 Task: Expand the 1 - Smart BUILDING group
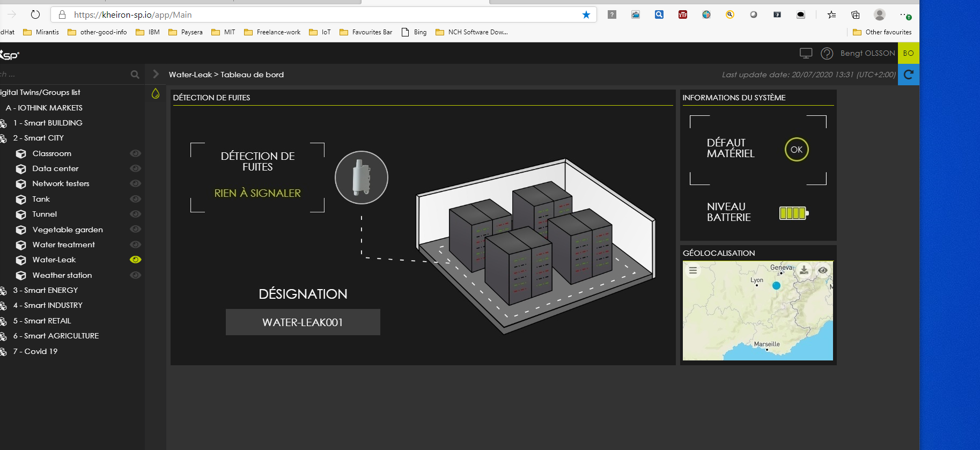pyautogui.click(x=48, y=123)
